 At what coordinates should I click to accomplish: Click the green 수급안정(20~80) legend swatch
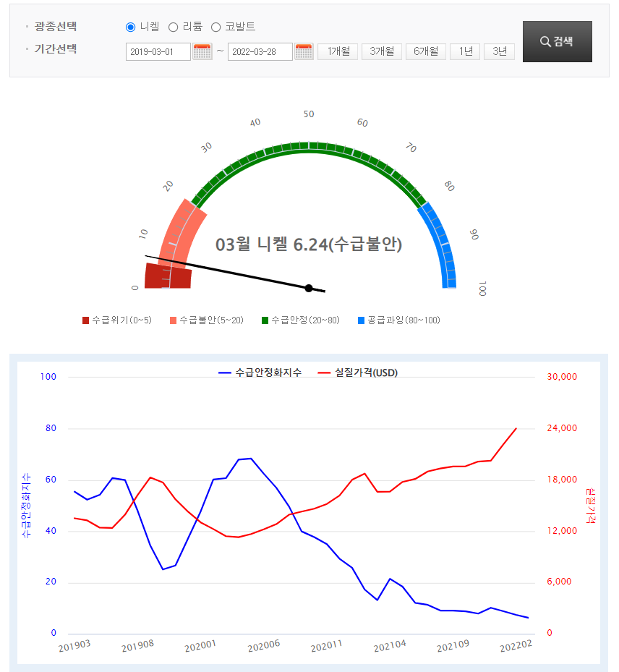265,320
